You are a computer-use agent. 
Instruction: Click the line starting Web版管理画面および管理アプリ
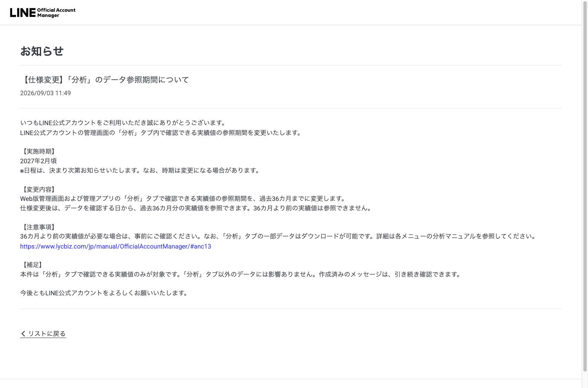point(183,199)
